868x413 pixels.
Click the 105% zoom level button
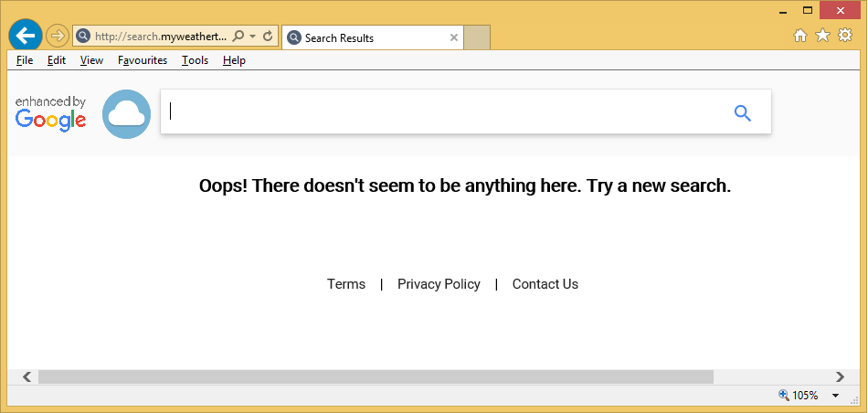(799, 396)
